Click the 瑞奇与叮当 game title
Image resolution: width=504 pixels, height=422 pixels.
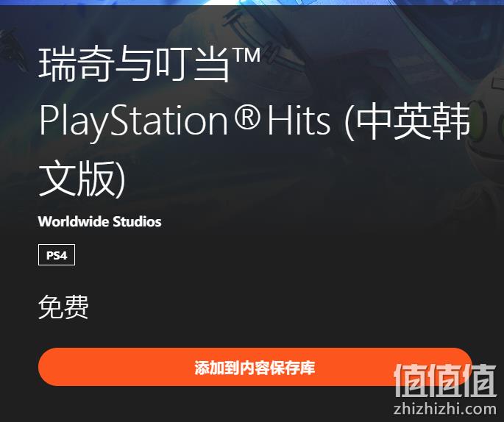(135, 63)
